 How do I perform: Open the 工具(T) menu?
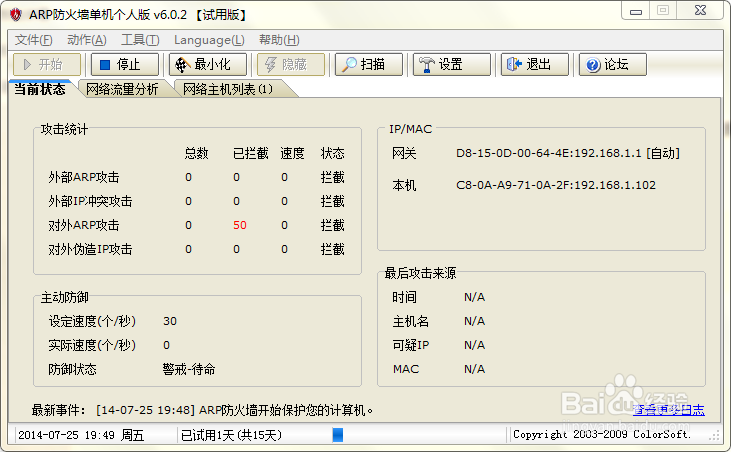tap(140, 40)
